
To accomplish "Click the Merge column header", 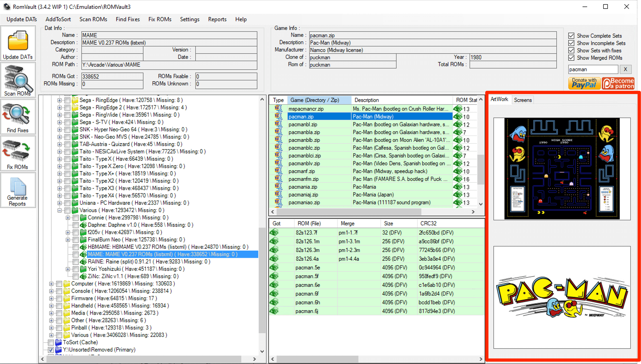I will 359,223.
